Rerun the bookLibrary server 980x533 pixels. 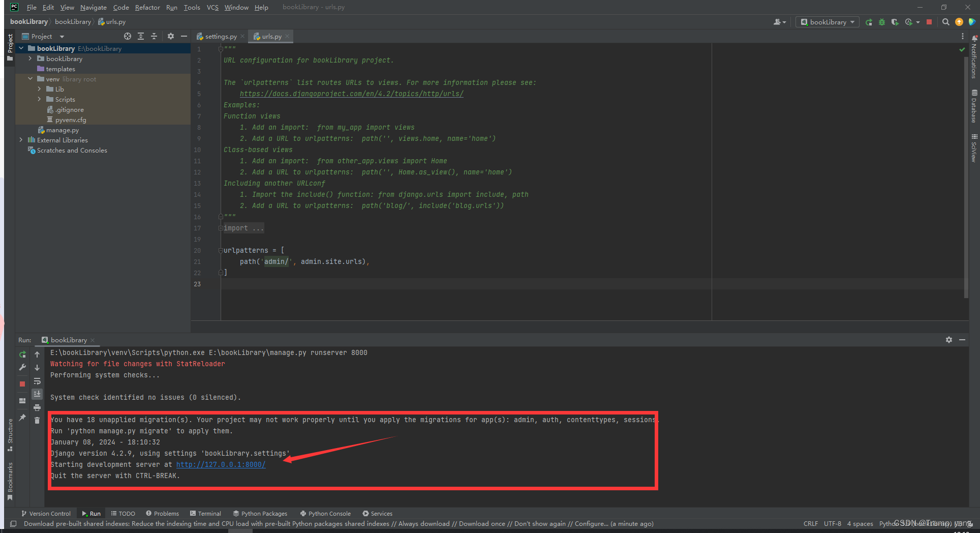pyautogui.click(x=22, y=354)
